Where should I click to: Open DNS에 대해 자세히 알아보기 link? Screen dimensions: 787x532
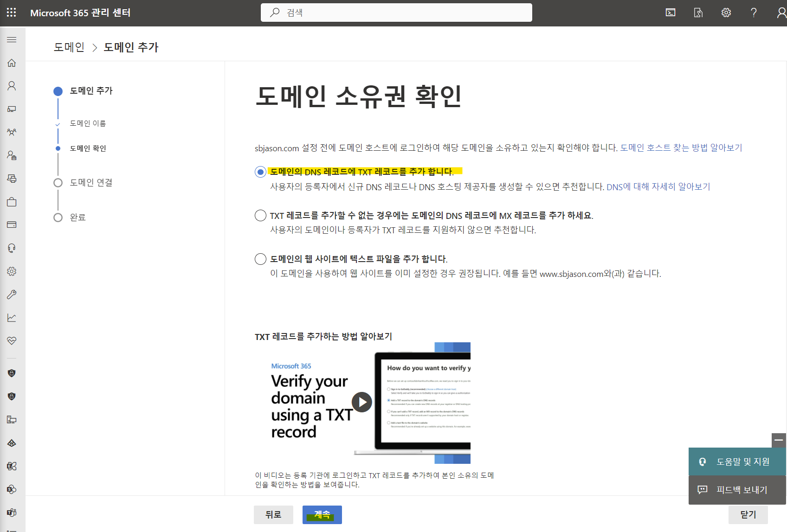pyautogui.click(x=658, y=186)
